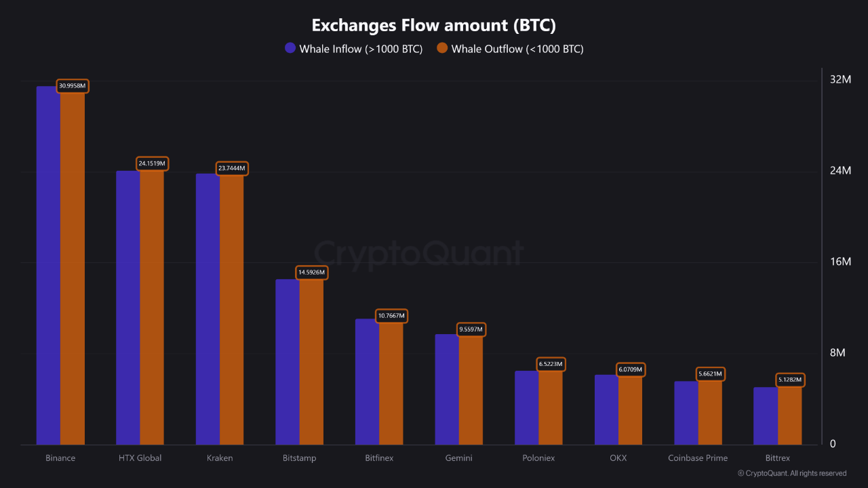Click Bitstamp's 14.5926M value label
The height and width of the screenshot is (488, 868).
(311, 272)
